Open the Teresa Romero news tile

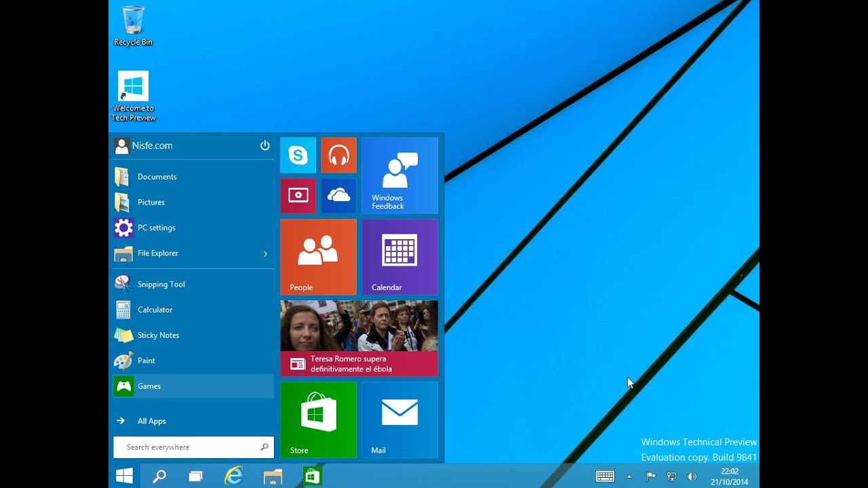[359, 338]
